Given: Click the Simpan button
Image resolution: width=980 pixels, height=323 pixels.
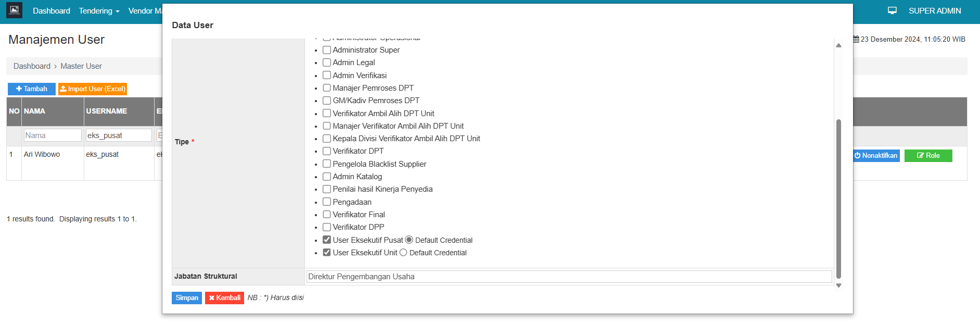Looking at the screenshot, I should coord(187,298).
